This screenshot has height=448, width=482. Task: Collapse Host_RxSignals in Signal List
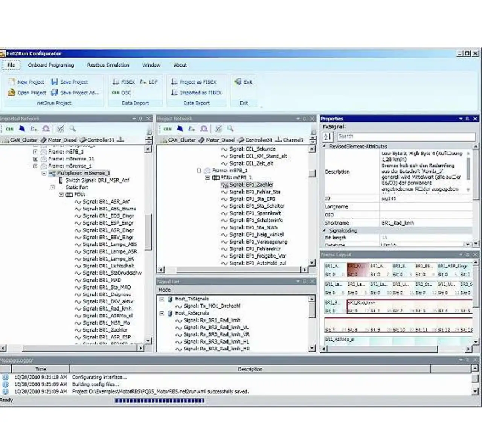tap(162, 313)
